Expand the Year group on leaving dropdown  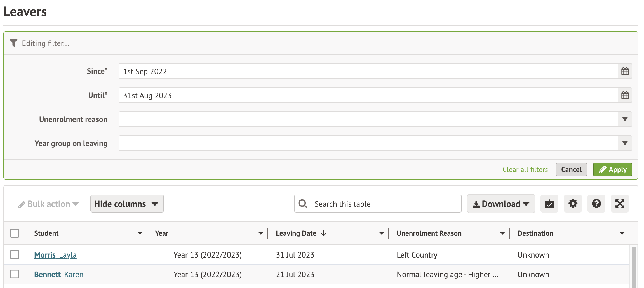click(x=625, y=143)
